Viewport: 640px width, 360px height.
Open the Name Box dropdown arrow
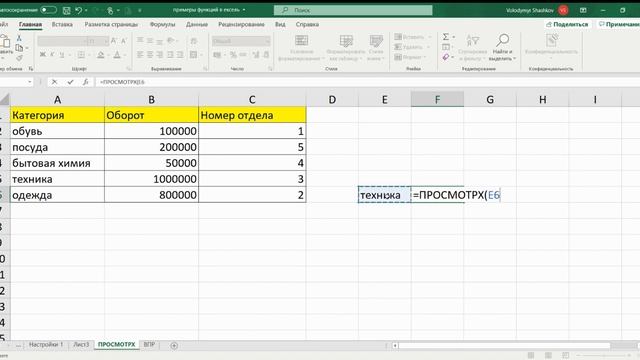coord(30,82)
